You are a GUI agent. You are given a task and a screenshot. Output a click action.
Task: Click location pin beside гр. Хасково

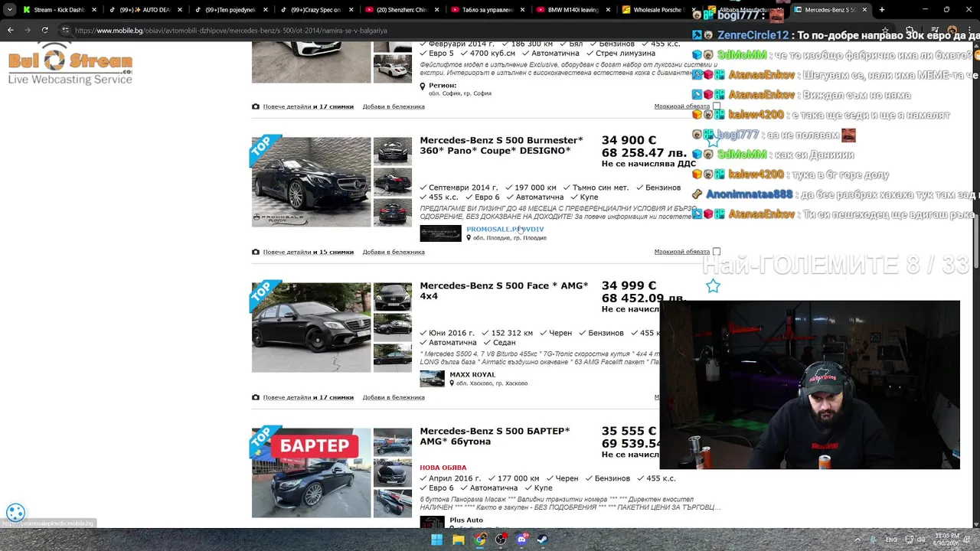[452, 383]
